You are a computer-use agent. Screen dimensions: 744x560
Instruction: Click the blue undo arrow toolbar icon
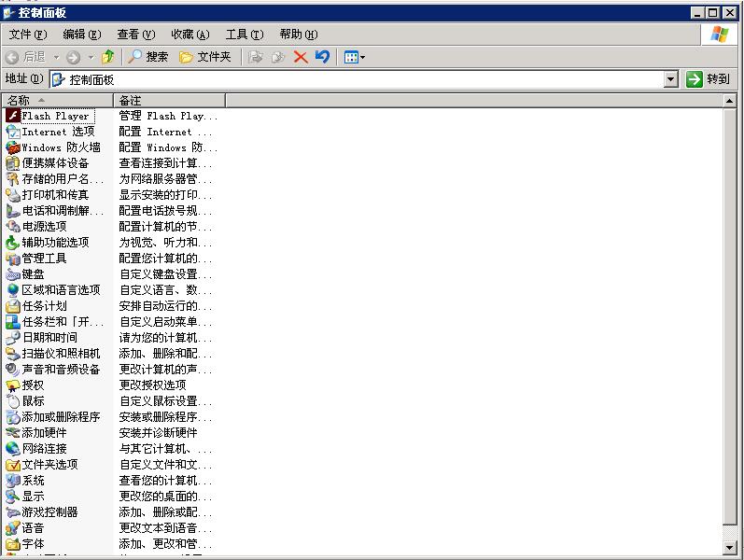pos(323,57)
